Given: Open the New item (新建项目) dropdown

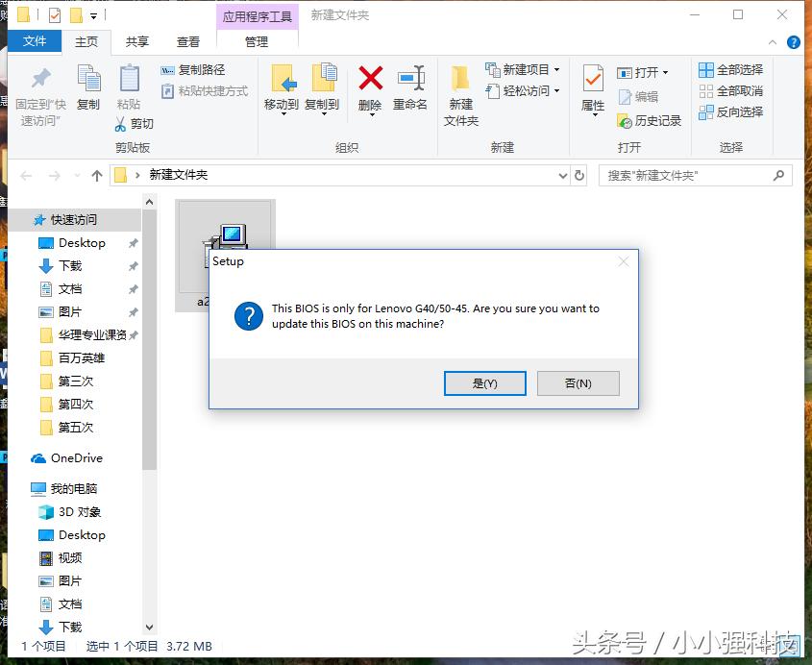Looking at the screenshot, I should click(522, 69).
